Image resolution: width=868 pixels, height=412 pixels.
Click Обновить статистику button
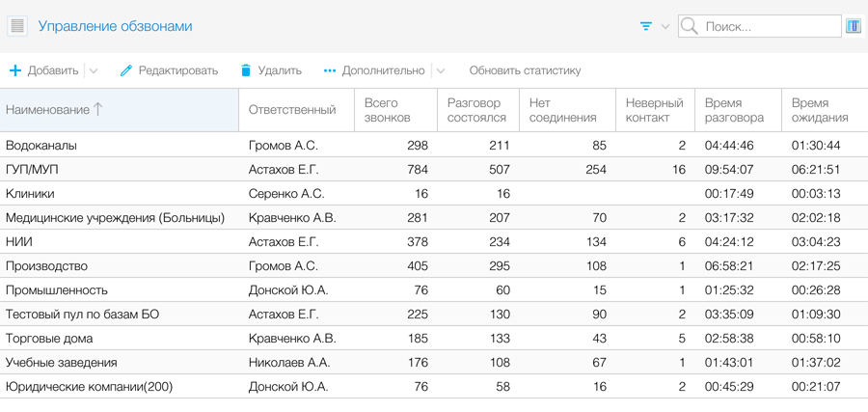pyautogui.click(x=525, y=70)
